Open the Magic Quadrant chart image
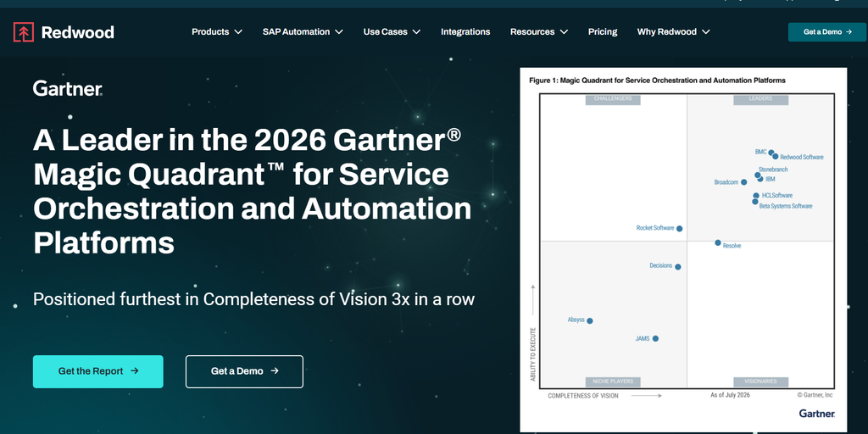Viewport: 868px width, 434px height. point(683,250)
